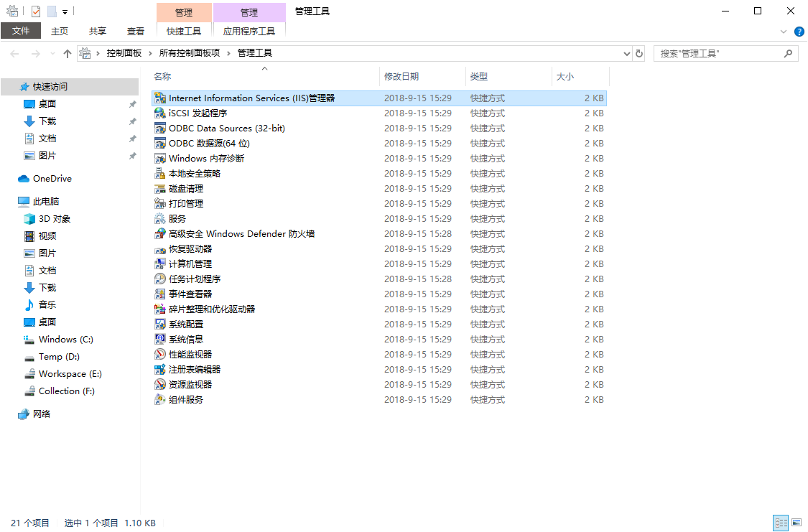Click the 计算机管理 icon
808x532 pixels.
(x=160, y=263)
